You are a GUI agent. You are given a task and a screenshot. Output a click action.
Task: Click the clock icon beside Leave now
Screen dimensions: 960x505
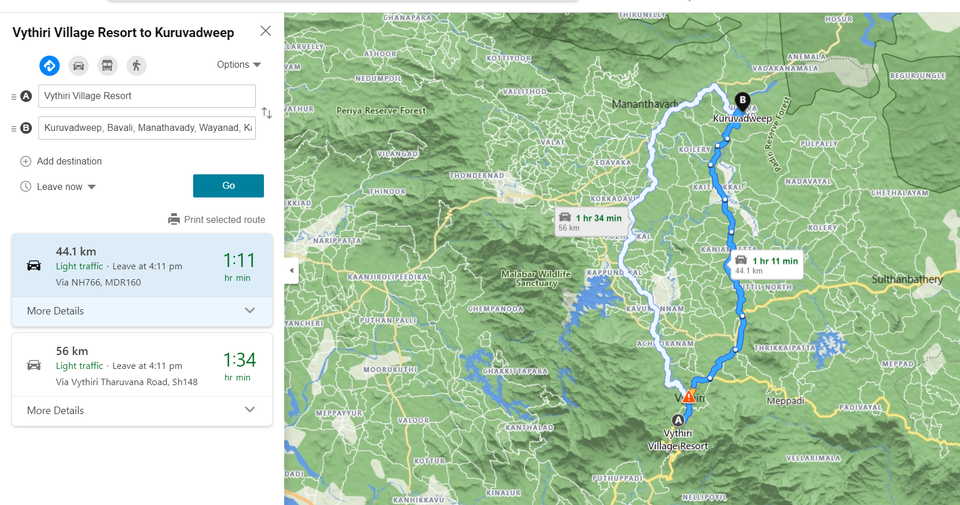pyautogui.click(x=25, y=187)
